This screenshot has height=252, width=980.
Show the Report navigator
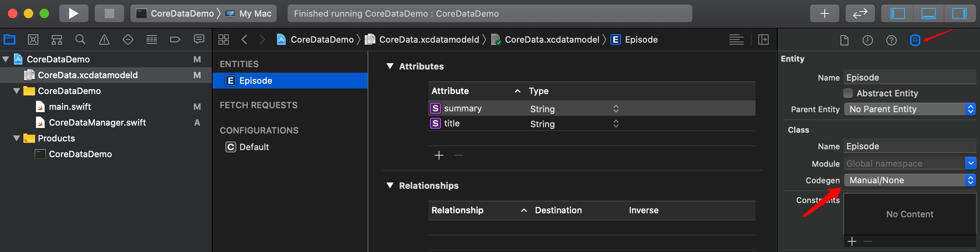[x=199, y=39]
